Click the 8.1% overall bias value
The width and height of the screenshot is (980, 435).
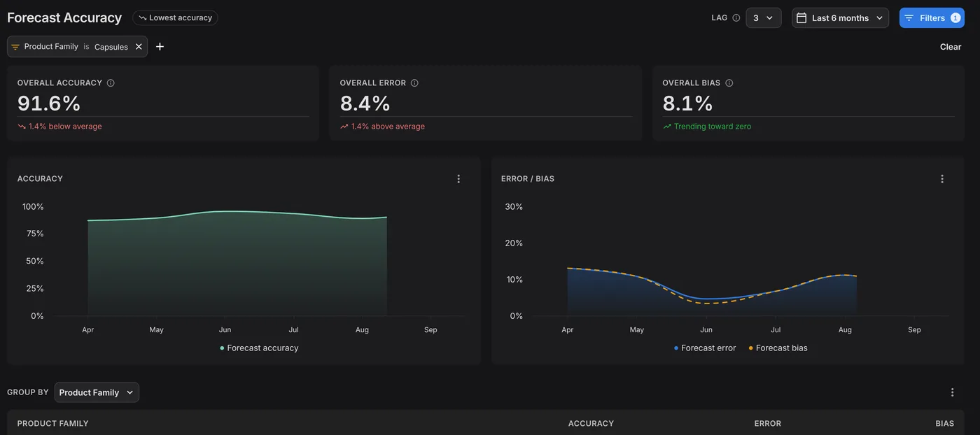687,104
